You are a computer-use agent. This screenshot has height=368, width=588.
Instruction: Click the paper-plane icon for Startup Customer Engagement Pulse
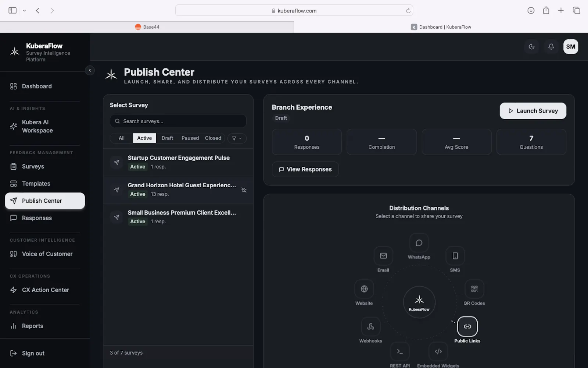click(x=116, y=162)
